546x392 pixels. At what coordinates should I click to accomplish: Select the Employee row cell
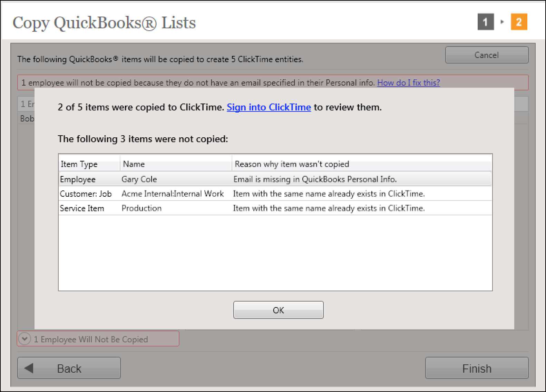point(78,179)
